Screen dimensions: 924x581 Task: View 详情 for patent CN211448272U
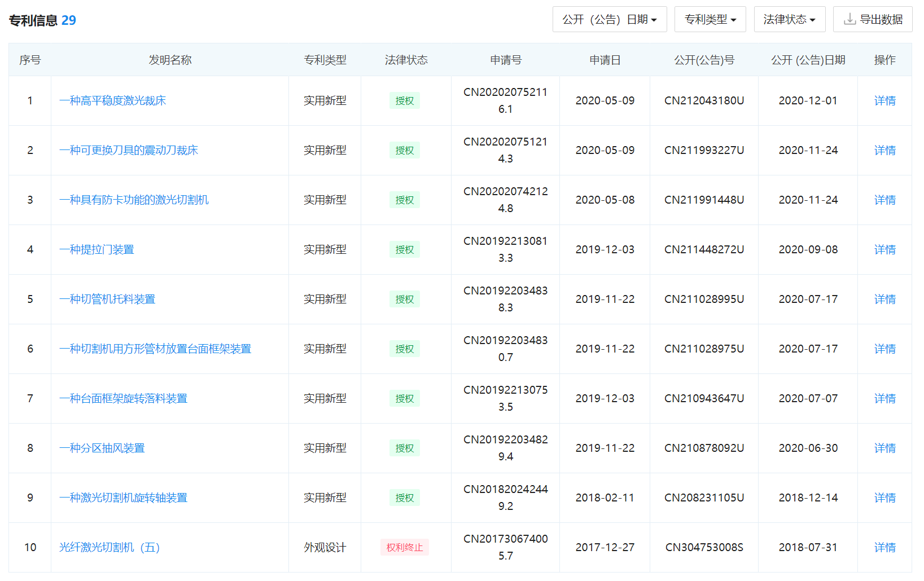(x=884, y=250)
